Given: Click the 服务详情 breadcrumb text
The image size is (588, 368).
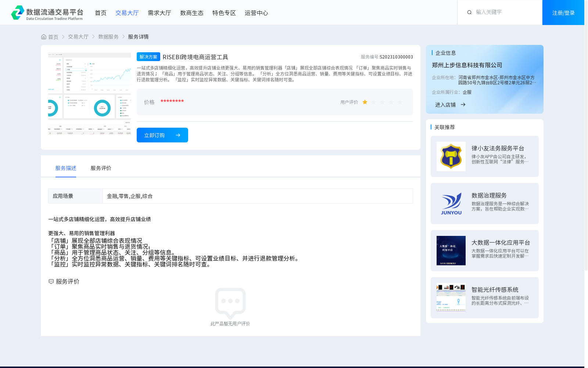Looking at the screenshot, I should click(138, 37).
